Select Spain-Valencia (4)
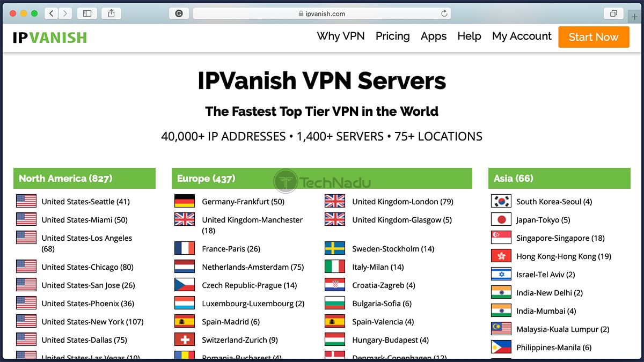This screenshot has height=362, width=644. pyautogui.click(x=383, y=322)
